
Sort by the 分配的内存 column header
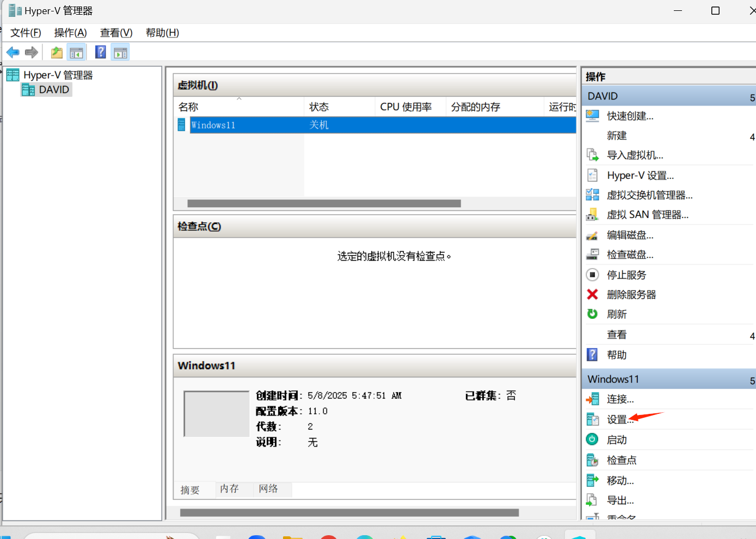pos(495,107)
